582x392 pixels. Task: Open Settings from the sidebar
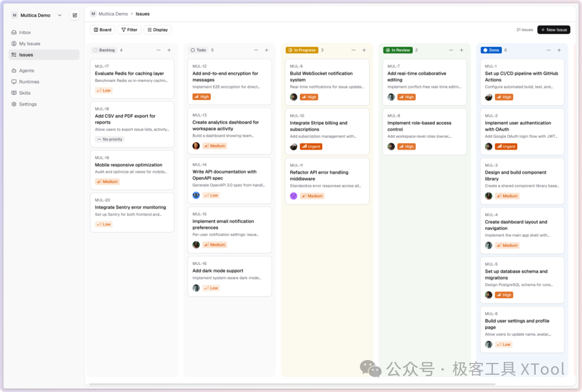point(44,104)
